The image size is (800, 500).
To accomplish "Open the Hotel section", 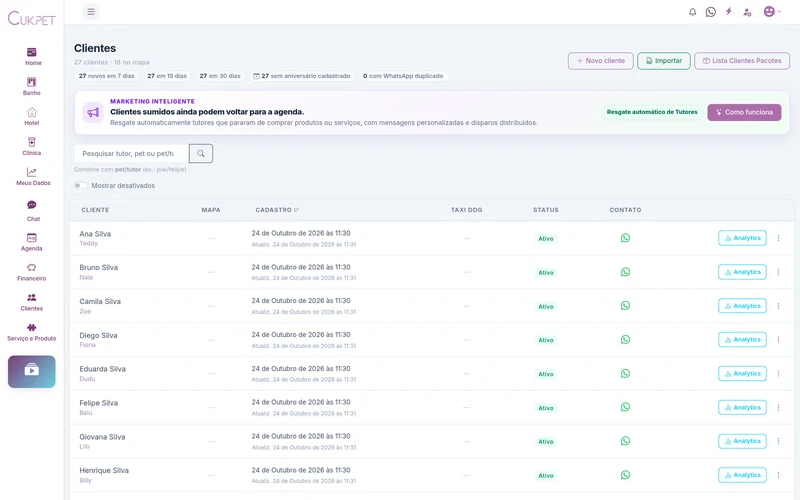I will pyautogui.click(x=32, y=116).
